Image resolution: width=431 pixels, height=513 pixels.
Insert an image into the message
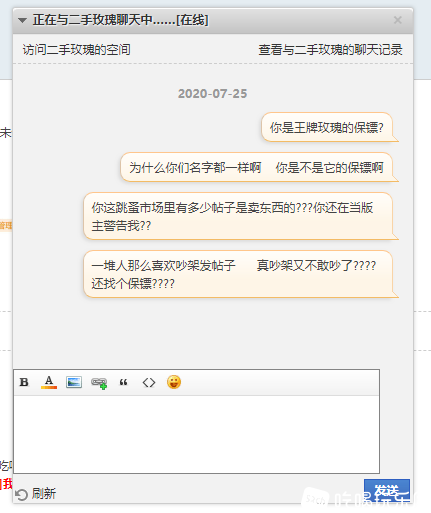(x=74, y=382)
